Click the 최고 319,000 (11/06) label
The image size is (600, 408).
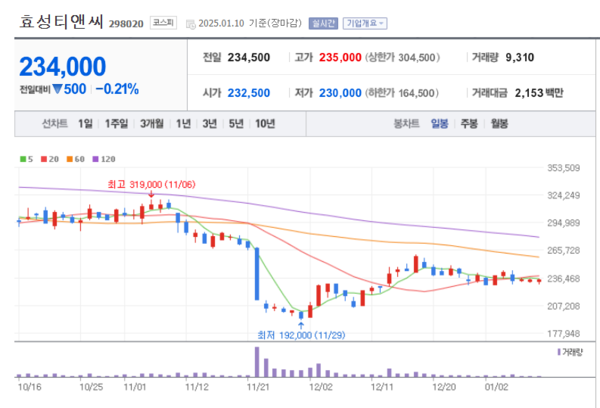tap(152, 184)
